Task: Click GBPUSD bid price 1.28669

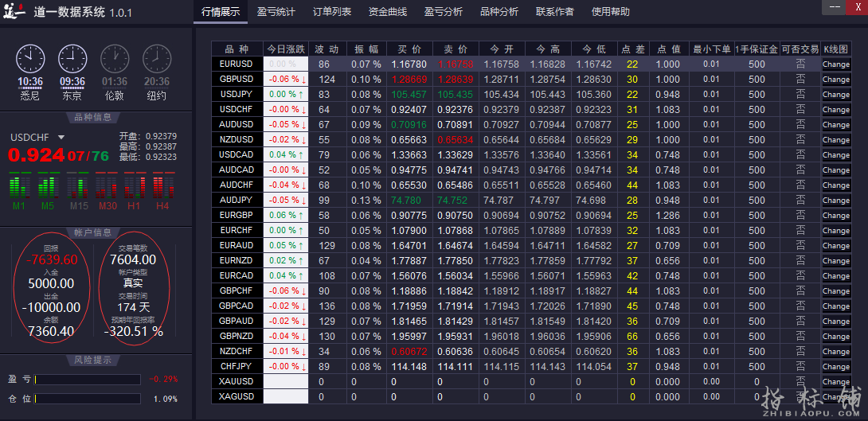Action: pyautogui.click(x=409, y=79)
